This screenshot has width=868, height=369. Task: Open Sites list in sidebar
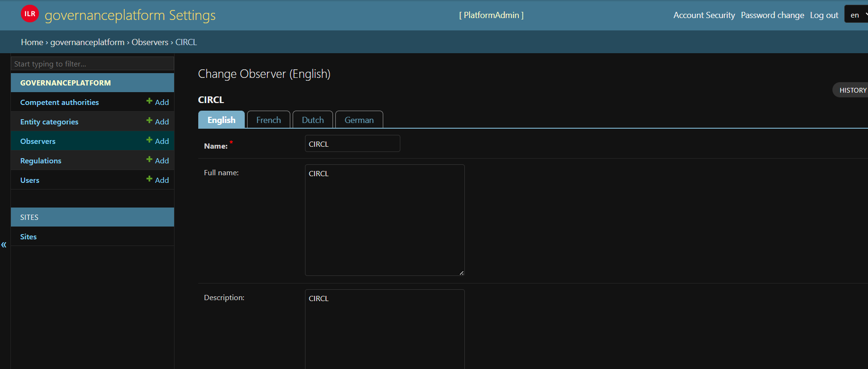pos(28,237)
